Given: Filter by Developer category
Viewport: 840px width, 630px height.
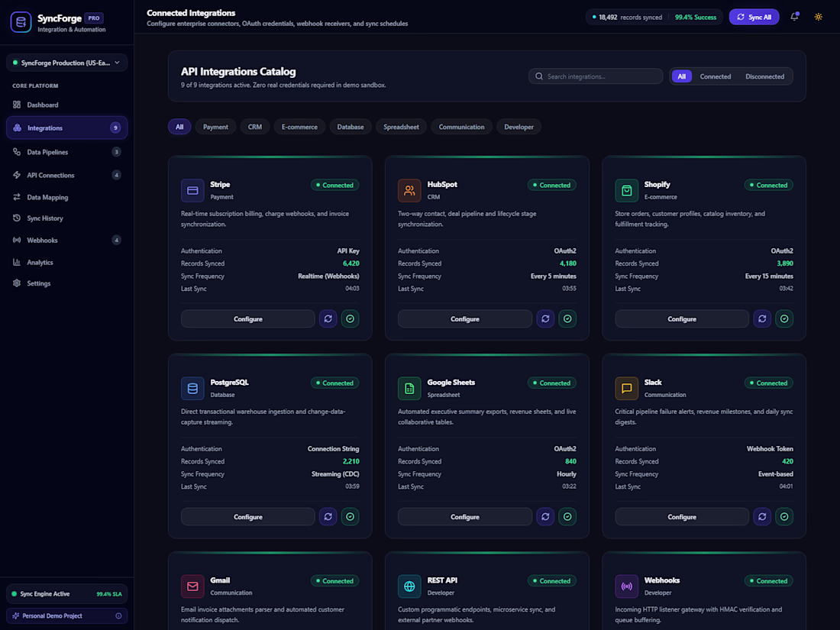Looking at the screenshot, I should [x=519, y=127].
